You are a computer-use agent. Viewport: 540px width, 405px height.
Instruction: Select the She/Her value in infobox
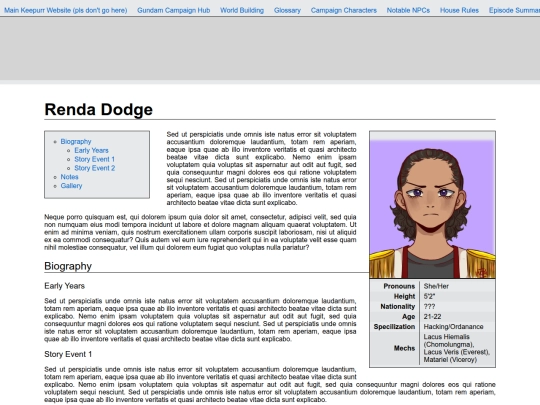tap(436, 286)
